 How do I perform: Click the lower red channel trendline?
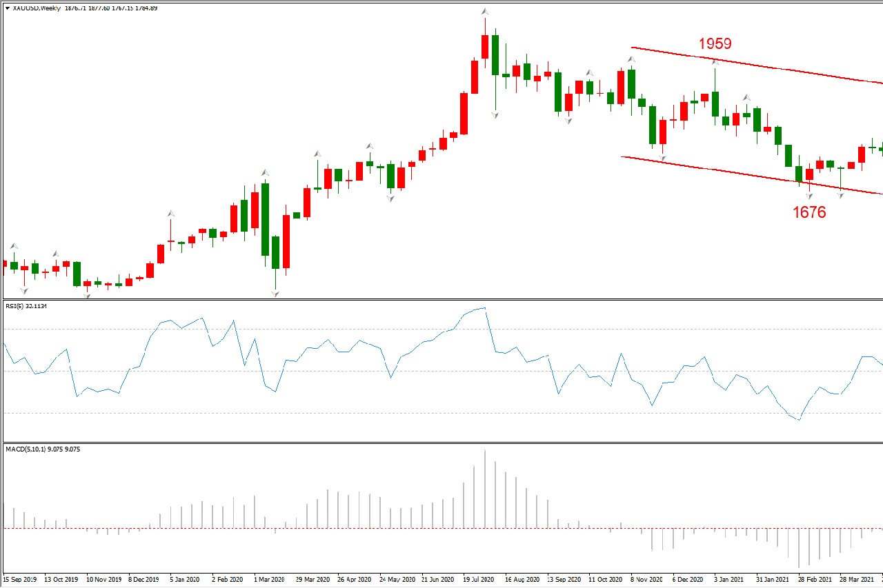click(x=724, y=170)
